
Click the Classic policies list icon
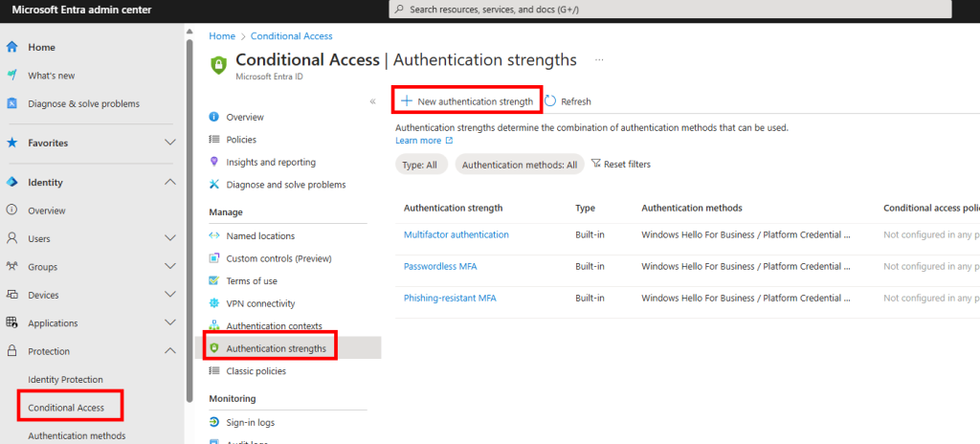click(214, 371)
